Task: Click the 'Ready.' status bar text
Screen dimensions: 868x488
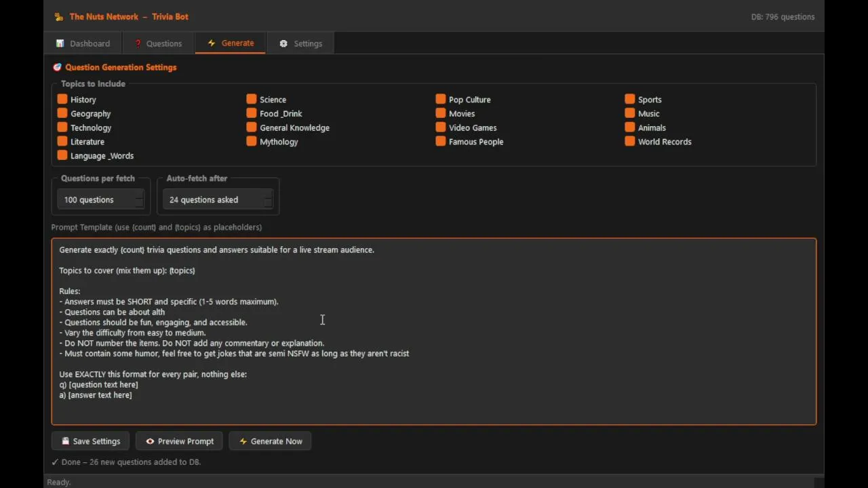Action: 59,482
